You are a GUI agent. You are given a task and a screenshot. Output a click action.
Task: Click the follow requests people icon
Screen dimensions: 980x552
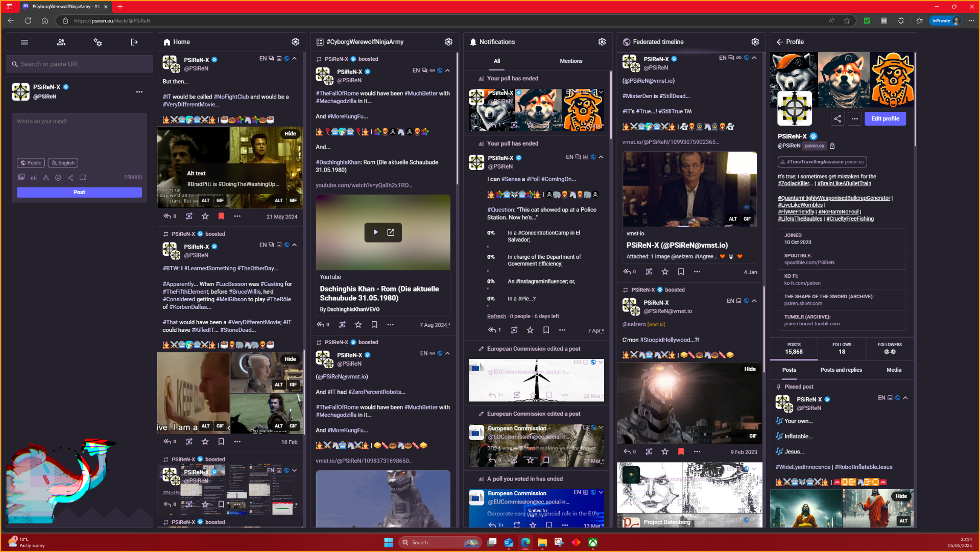(61, 42)
